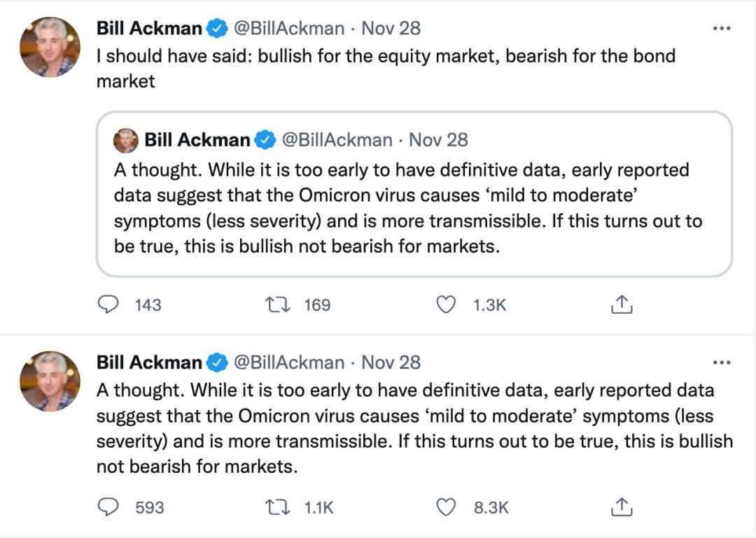Image resolution: width=756 pixels, height=538 pixels.
Task: Click the Bill Ackman name on top tweet
Action: click(x=149, y=29)
